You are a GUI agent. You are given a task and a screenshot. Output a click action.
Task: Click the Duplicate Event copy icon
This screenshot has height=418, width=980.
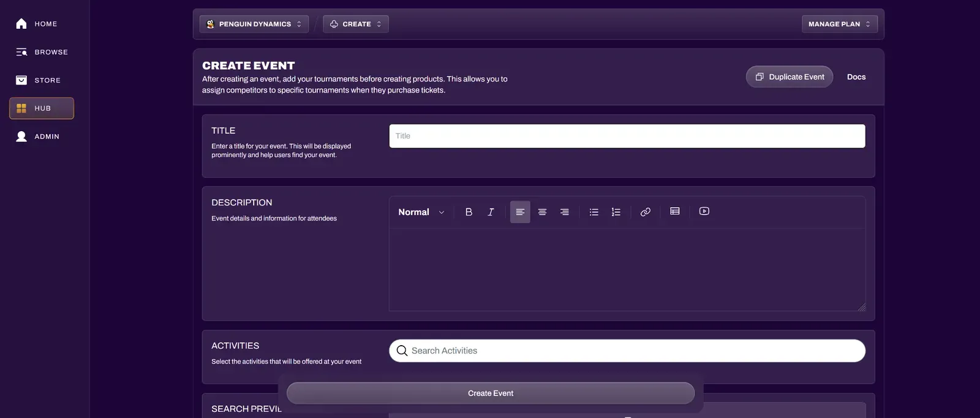(x=759, y=77)
